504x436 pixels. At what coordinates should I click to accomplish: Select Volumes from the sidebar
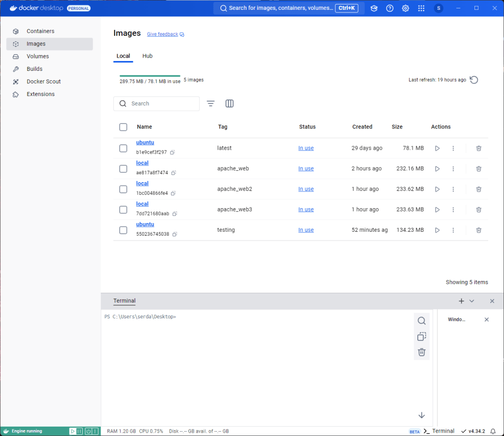[37, 56]
